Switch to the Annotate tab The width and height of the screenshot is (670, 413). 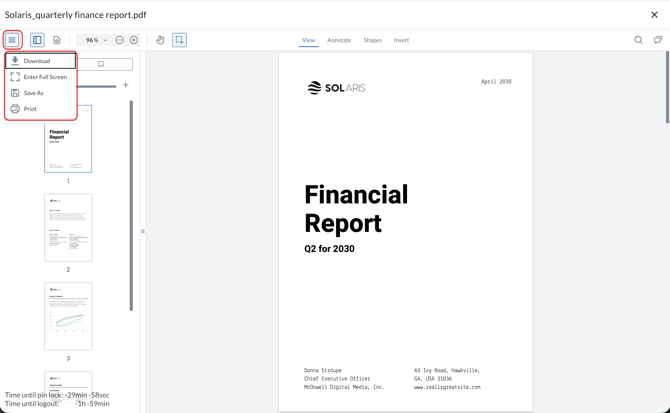[339, 40]
